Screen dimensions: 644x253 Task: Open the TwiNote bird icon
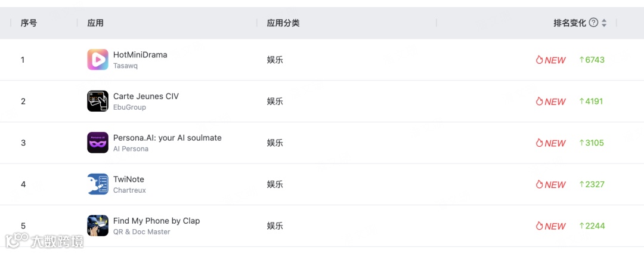(x=98, y=184)
